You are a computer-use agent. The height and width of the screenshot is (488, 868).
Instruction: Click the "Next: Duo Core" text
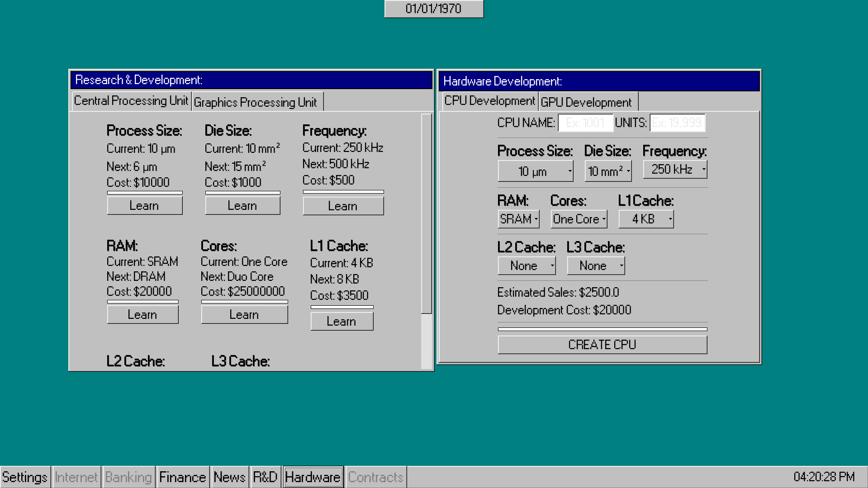click(237, 277)
